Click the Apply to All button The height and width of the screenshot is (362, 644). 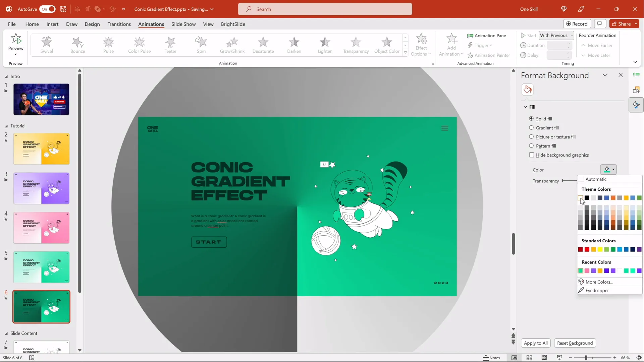point(536,343)
